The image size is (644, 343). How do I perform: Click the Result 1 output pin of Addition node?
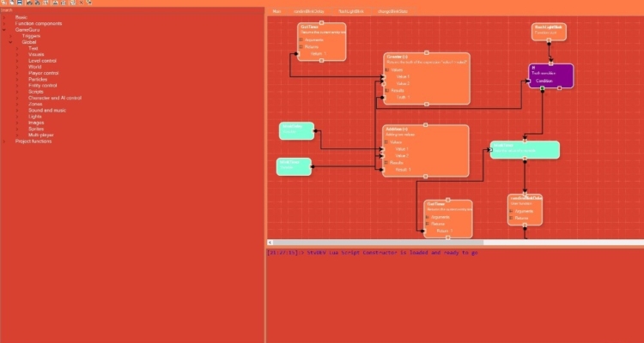[x=381, y=170]
